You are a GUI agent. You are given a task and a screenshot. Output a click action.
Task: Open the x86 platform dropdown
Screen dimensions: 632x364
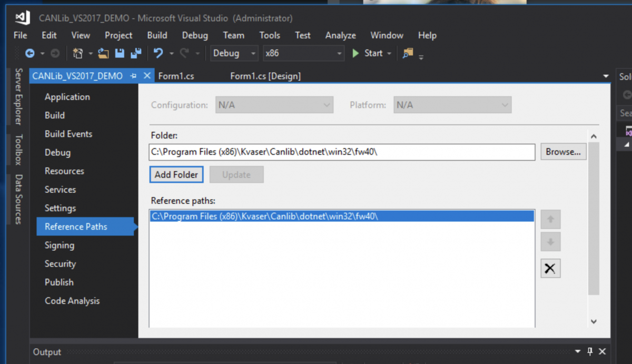tap(339, 53)
